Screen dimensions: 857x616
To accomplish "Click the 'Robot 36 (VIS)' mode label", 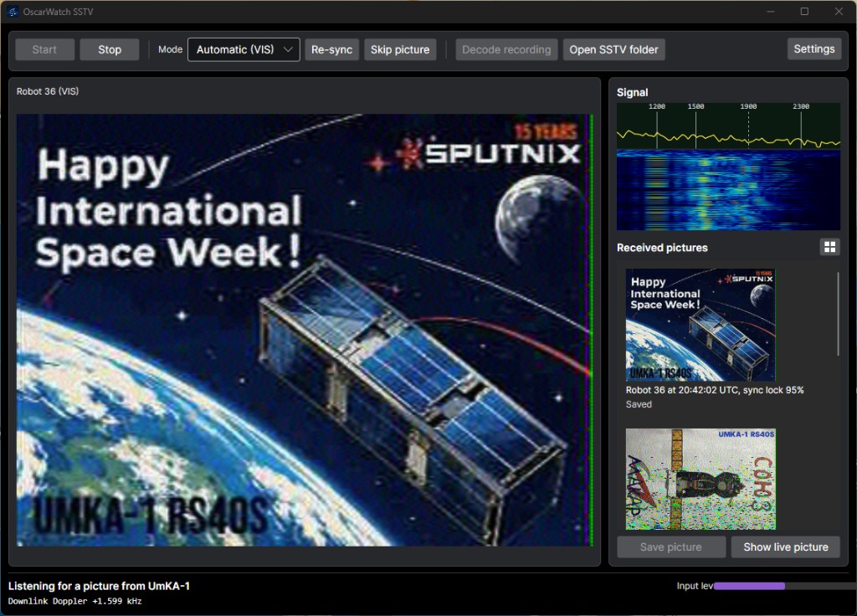I will click(48, 91).
